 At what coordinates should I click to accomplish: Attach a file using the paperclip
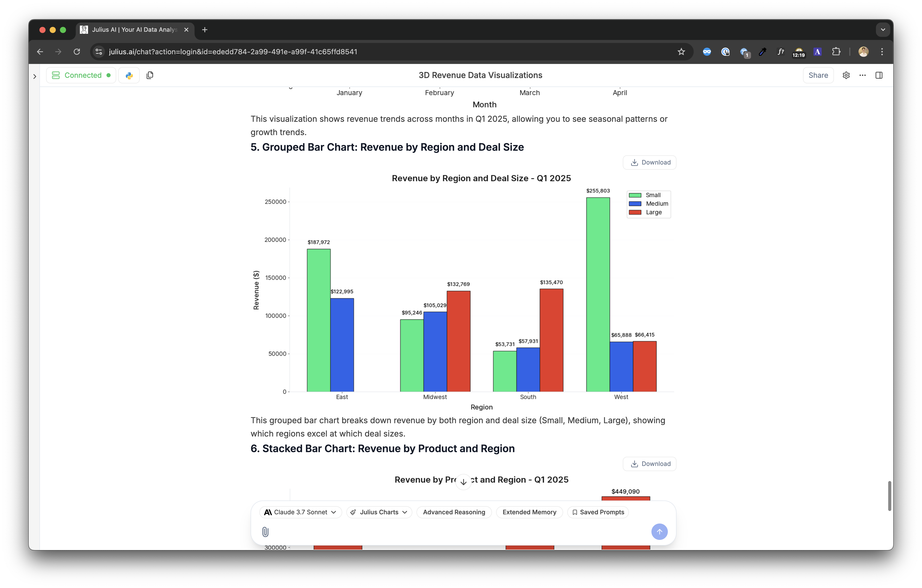pos(265,532)
